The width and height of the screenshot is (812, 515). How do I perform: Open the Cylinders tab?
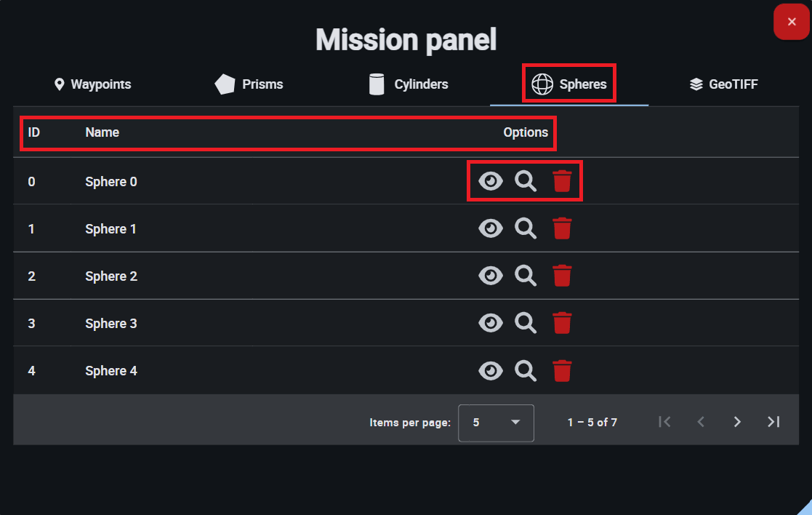click(x=409, y=84)
